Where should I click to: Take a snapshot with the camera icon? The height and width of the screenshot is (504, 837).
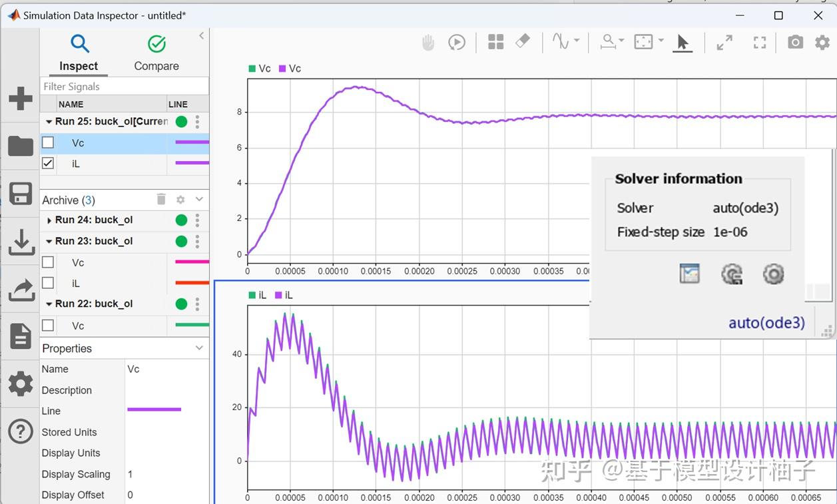click(795, 43)
